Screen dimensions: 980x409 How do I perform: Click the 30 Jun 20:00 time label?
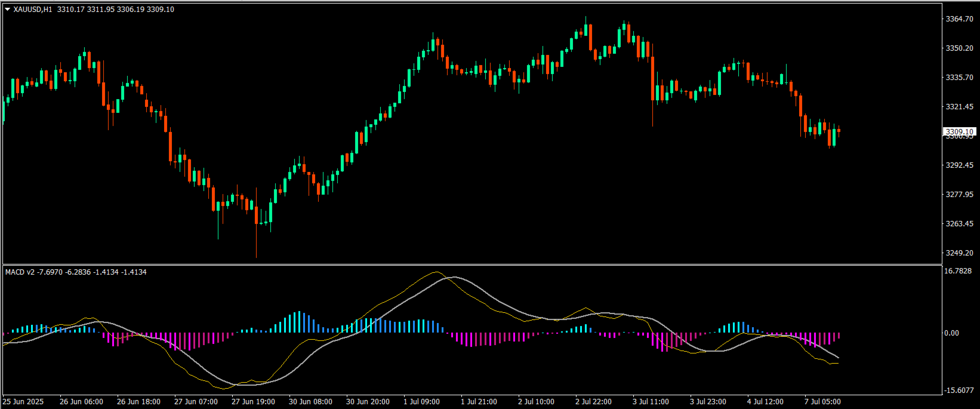pos(368,402)
